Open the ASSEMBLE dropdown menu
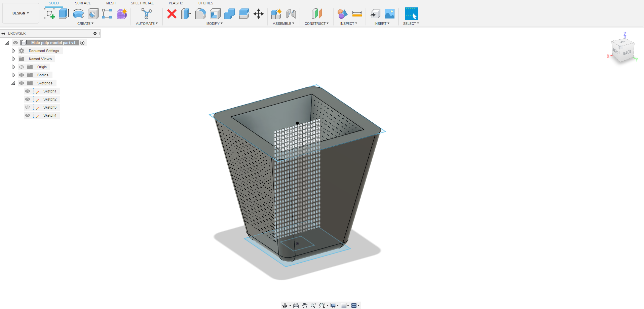 [x=283, y=24]
